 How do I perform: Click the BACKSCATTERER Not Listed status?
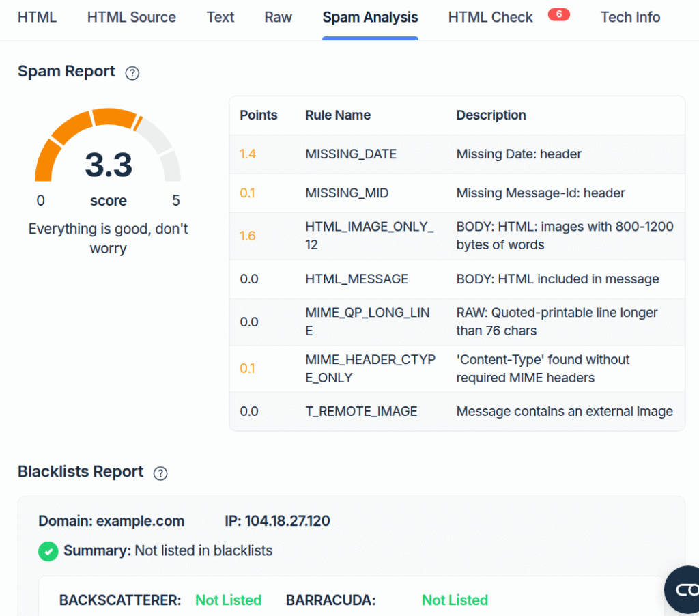tap(228, 600)
